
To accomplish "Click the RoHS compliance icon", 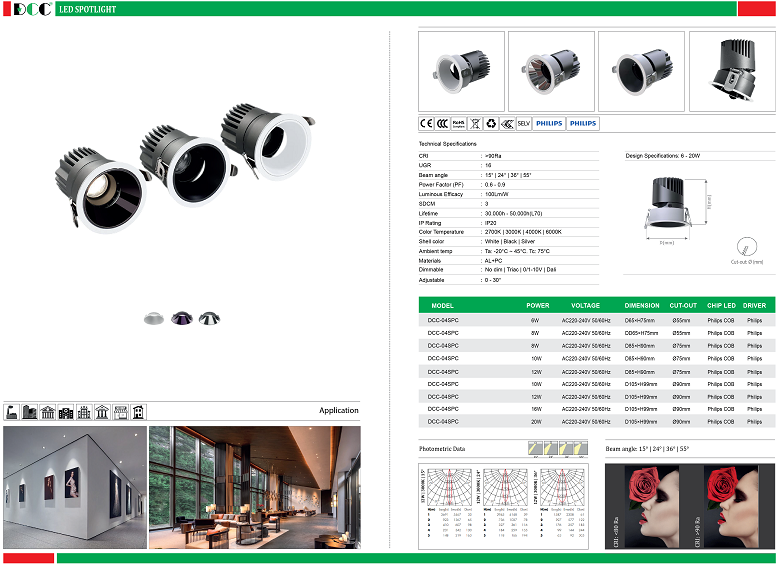I will tap(458, 124).
